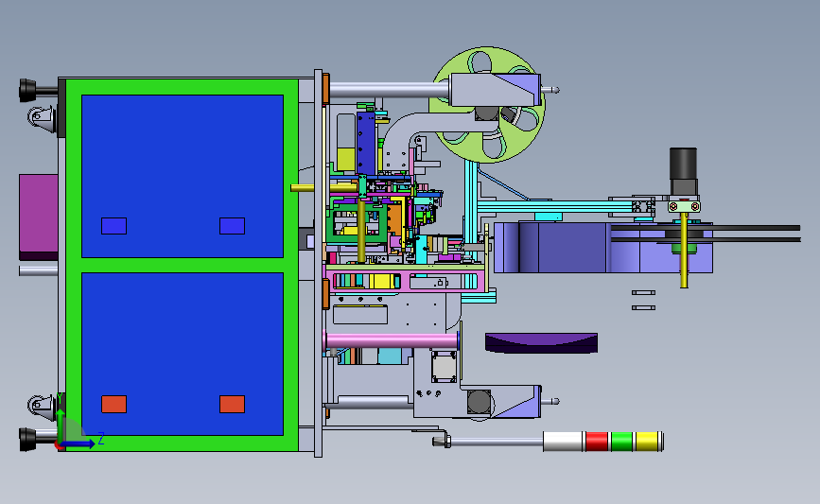The height and width of the screenshot is (504, 820).
Task: Select the purple box on the cabinet's left side
Action: pos(38,217)
